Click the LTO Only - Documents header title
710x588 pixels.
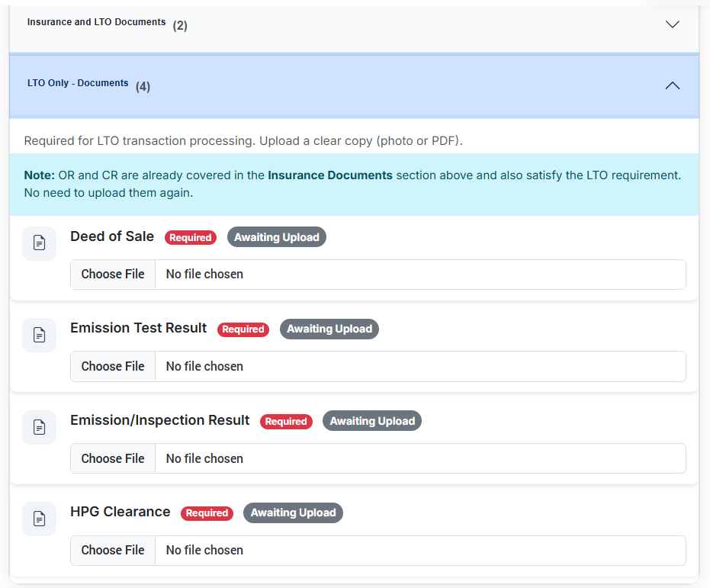pos(78,83)
